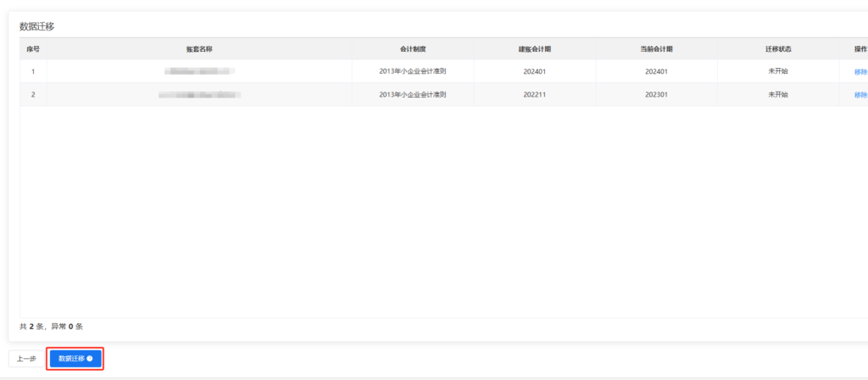The image size is (868, 380).
Task: Click 当前会计期 value 202401 in row 1
Action: pyautogui.click(x=657, y=71)
